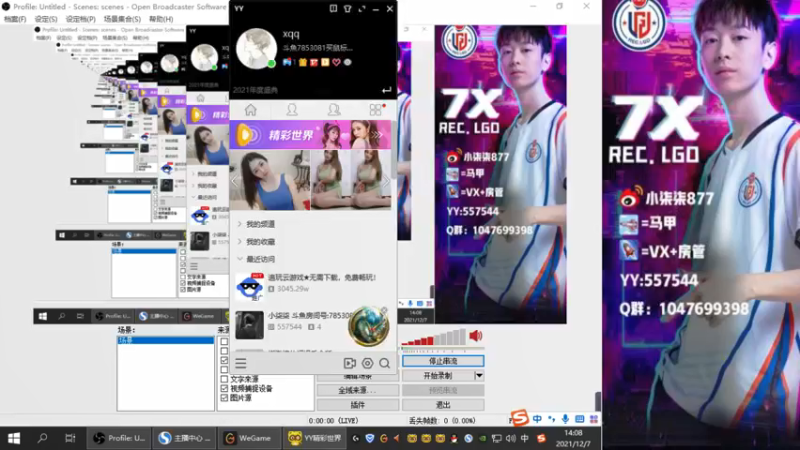Click right carousel arrow on photos
The height and width of the screenshot is (450, 800).
386,180
